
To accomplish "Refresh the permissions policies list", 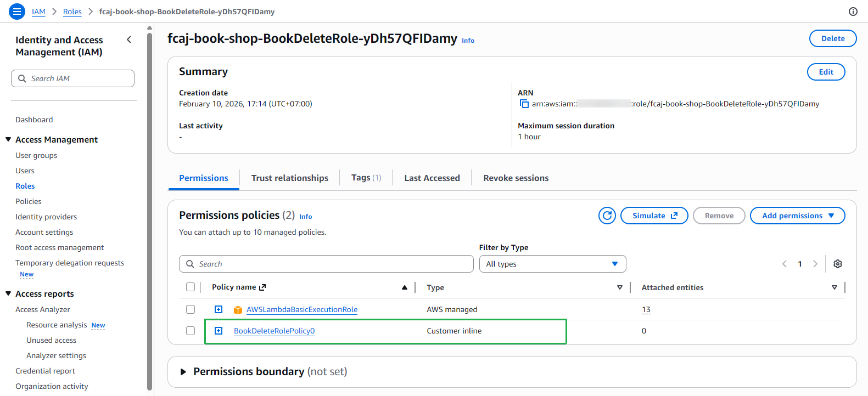I will (607, 216).
